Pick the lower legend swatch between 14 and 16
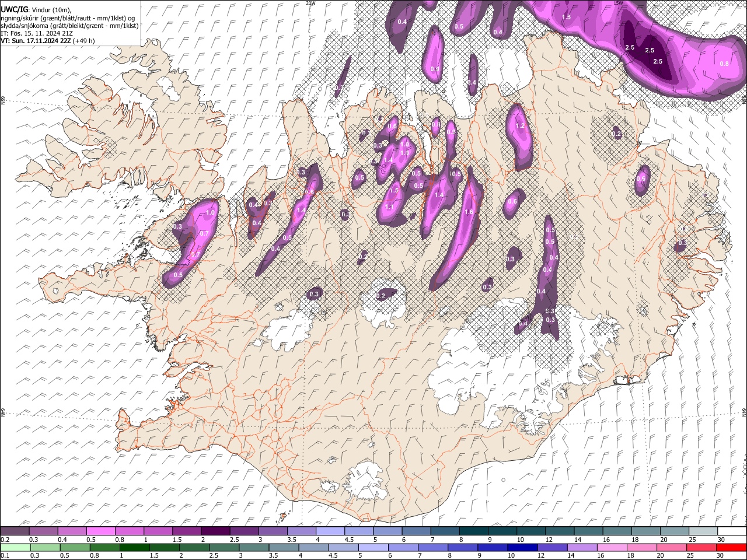Image resolution: width=747 pixels, height=560 pixels. [x=582, y=547]
